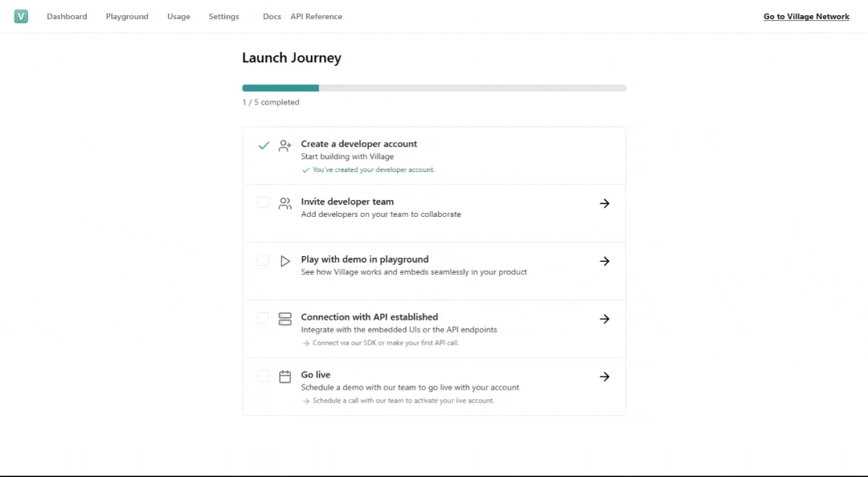Screen dimensions: 868x477
Task: Check the Play with demo in playground box
Action: 263,260
